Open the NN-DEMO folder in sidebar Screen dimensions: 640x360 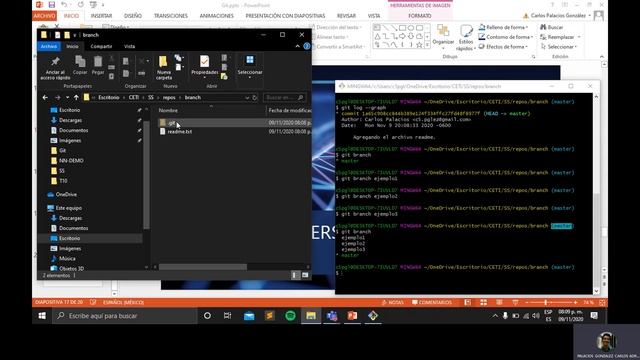(71, 161)
